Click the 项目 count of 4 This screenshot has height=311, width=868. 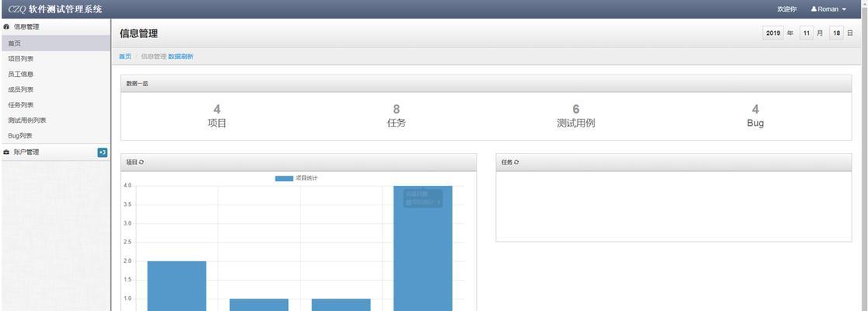click(x=217, y=110)
